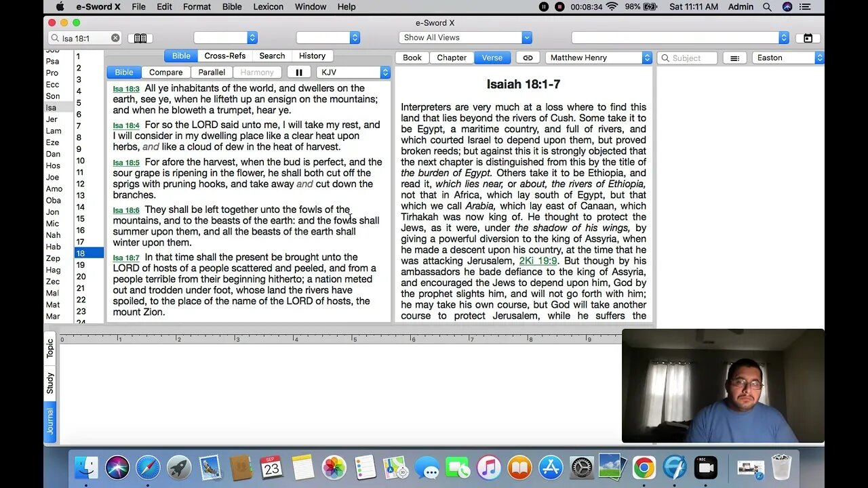Open the Matthew Henry commentary dropdown
The width and height of the screenshot is (868, 488).
(x=599, y=58)
